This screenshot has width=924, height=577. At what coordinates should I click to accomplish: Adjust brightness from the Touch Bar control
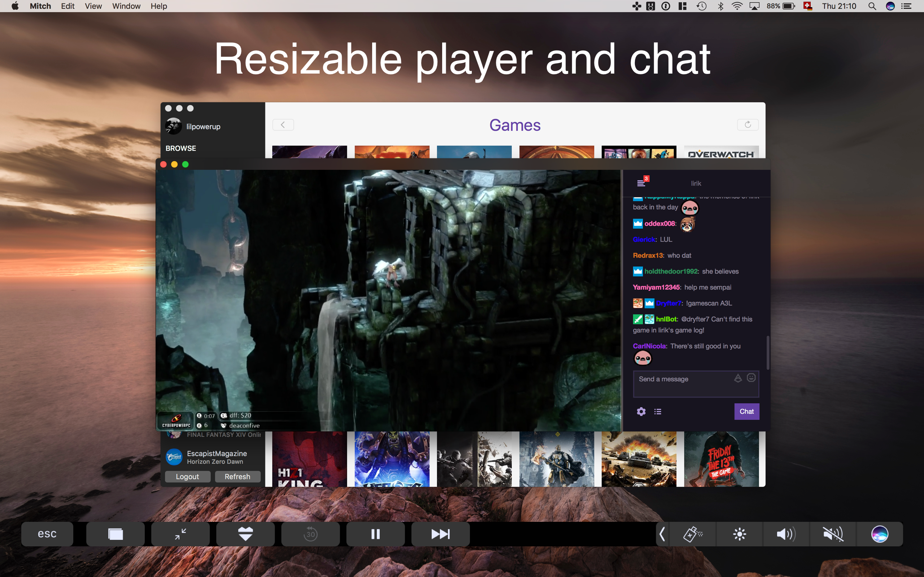[739, 534]
